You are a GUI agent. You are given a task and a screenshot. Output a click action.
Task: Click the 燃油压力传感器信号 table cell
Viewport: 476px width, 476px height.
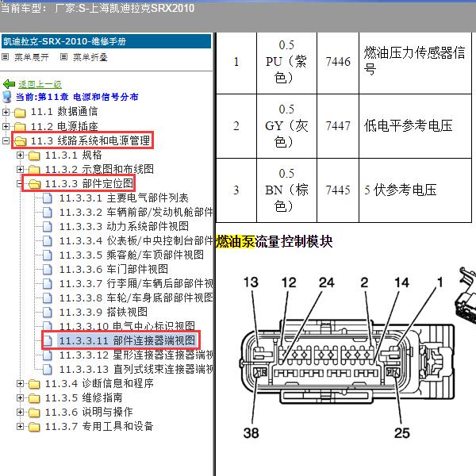tap(415, 62)
